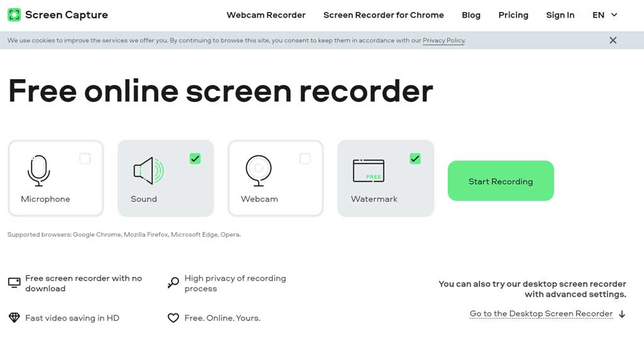Screen dimensions: 644x362
Task: Click the sound speaker icon
Action: click(x=148, y=171)
